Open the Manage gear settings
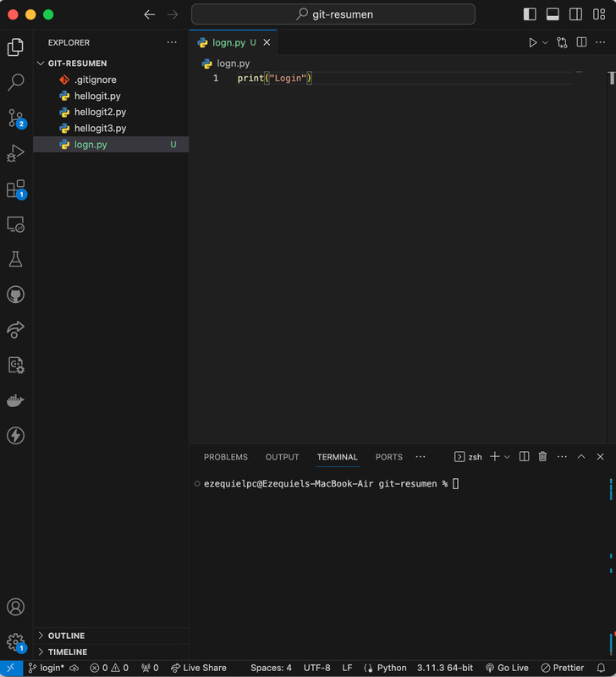This screenshot has width=616, height=677. point(16,642)
